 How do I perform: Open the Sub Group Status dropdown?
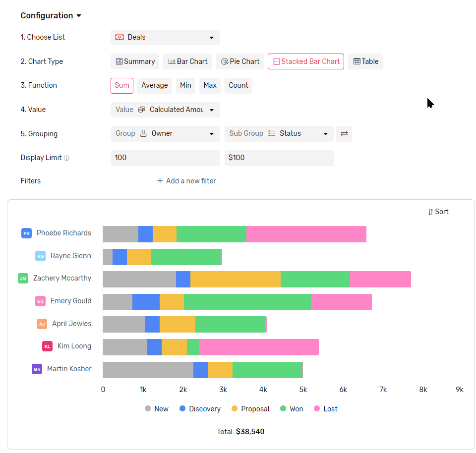[279, 133]
